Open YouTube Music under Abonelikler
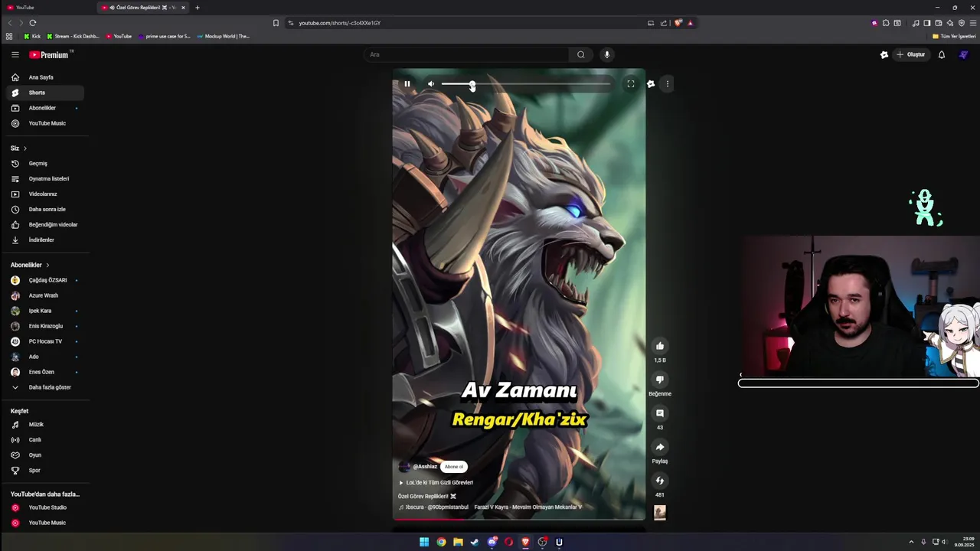 pyautogui.click(x=45, y=123)
